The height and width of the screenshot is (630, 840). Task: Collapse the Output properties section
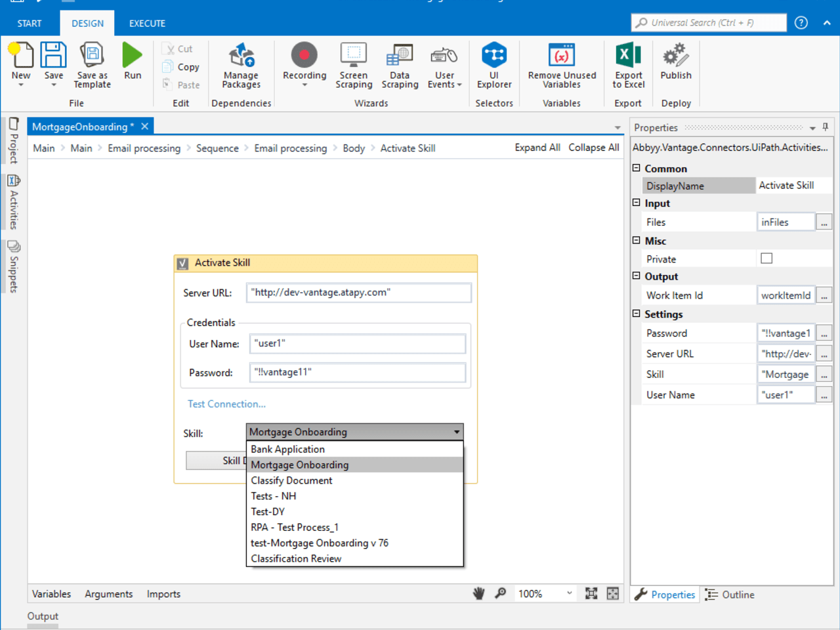click(x=637, y=276)
